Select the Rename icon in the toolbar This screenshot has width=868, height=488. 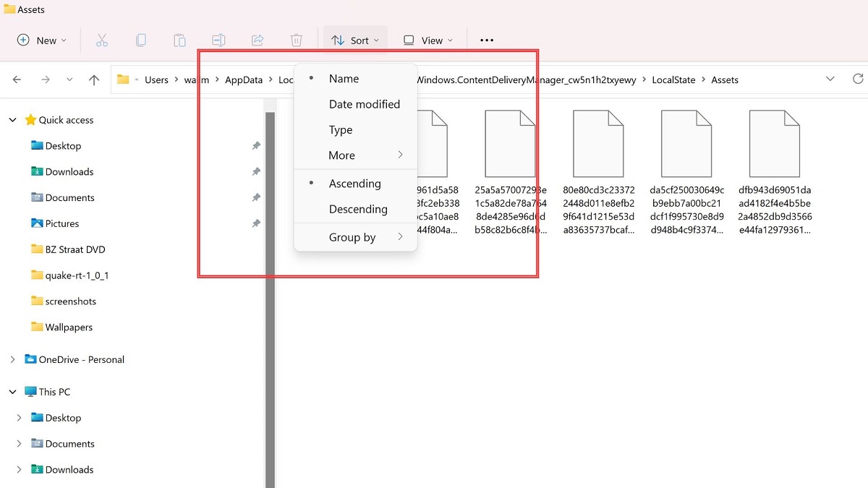tap(218, 40)
